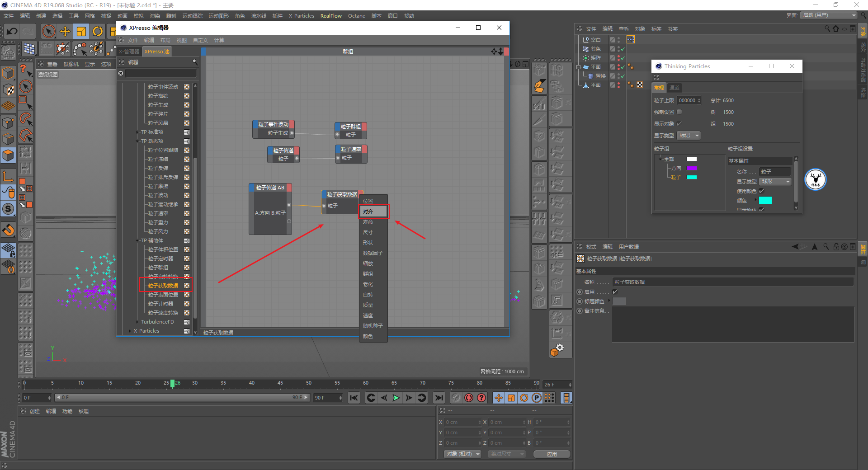
Task: Collapse the TP 辅助体 tree node
Action: (x=137, y=241)
